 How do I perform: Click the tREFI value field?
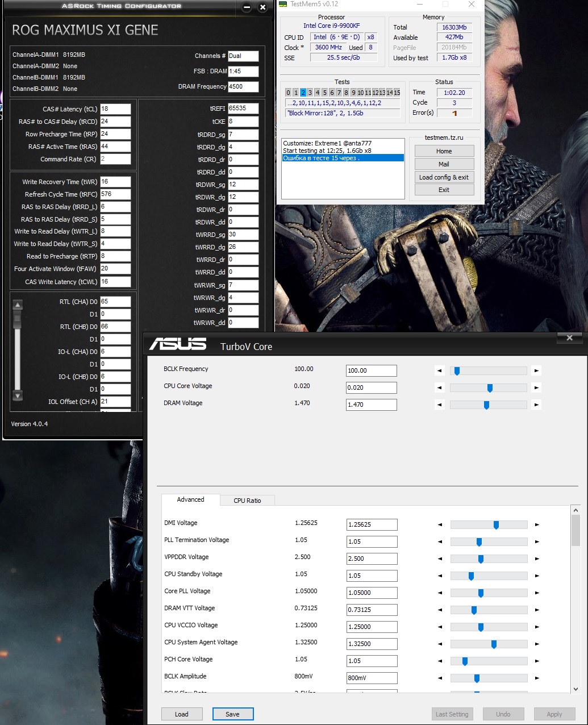click(243, 108)
